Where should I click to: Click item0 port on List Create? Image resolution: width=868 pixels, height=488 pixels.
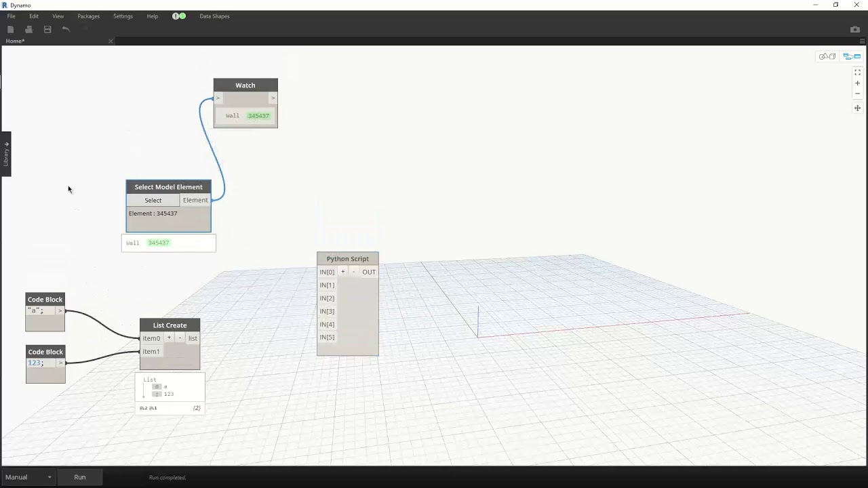click(151, 338)
